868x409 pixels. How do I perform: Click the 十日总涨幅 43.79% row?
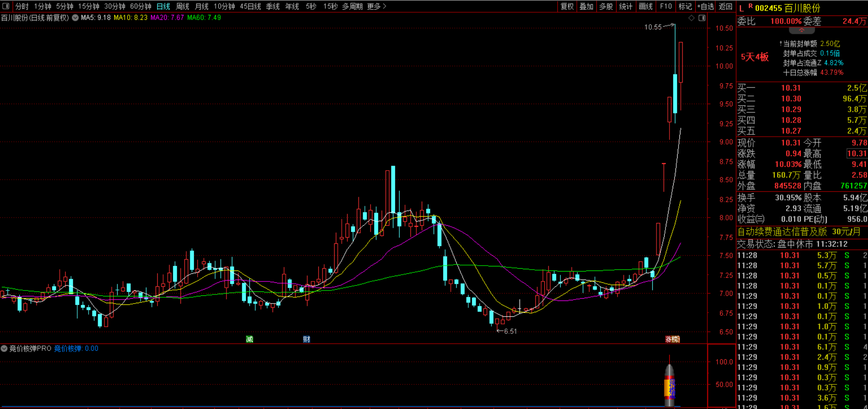point(813,72)
